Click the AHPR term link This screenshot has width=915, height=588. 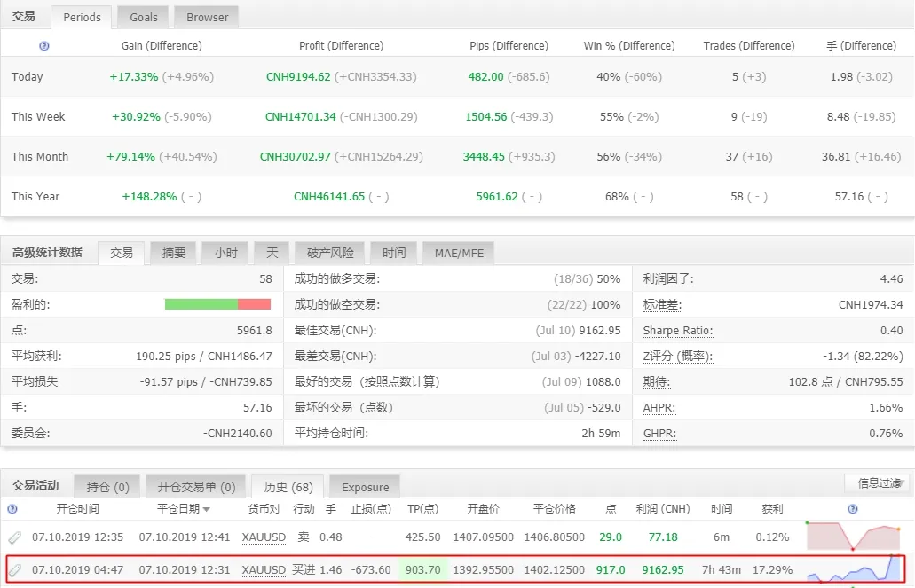[659, 408]
